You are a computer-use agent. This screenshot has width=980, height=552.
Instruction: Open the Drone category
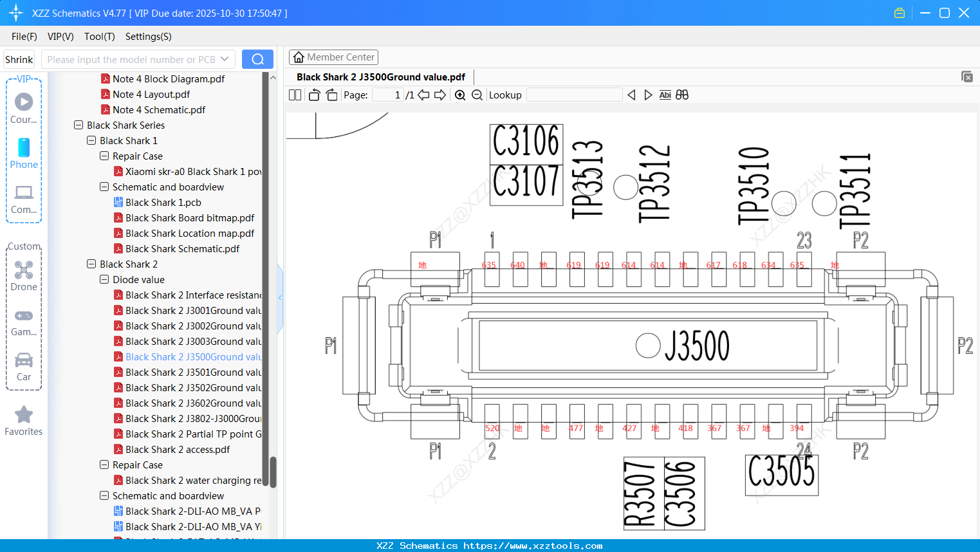point(24,275)
